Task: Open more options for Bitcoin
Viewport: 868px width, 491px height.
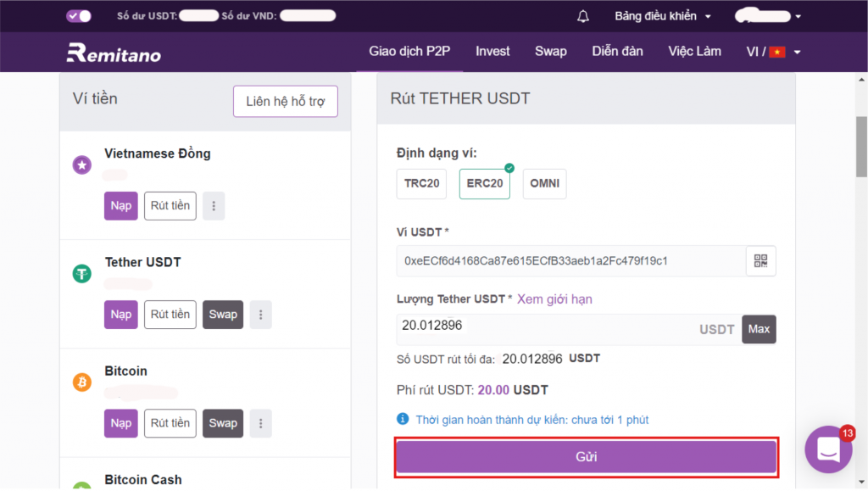Action: pyautogui.click(x=261, y=423)
